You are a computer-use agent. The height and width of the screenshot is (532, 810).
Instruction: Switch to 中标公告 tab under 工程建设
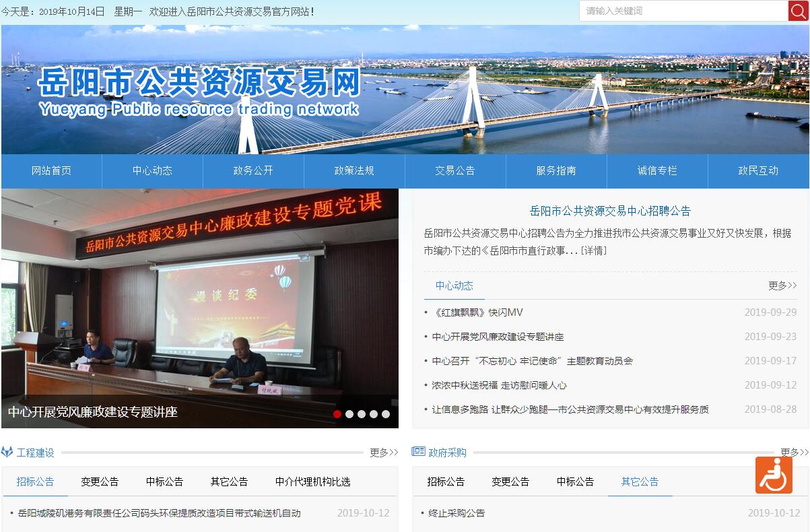point(164,481)
